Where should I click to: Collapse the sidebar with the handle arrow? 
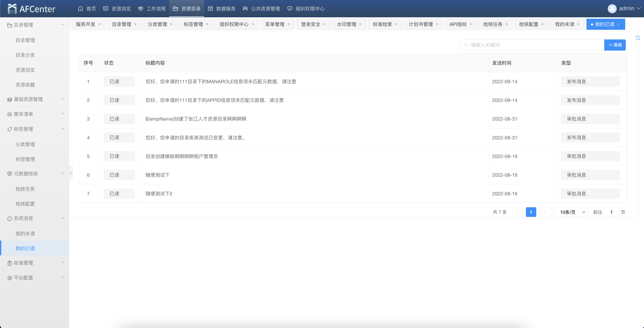[71, 173]
